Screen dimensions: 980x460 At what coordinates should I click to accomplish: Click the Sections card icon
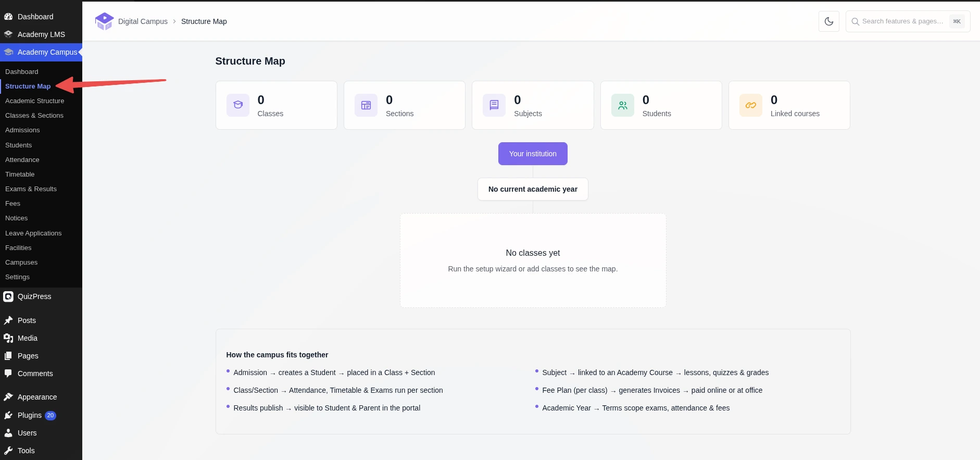coord(366,105)
